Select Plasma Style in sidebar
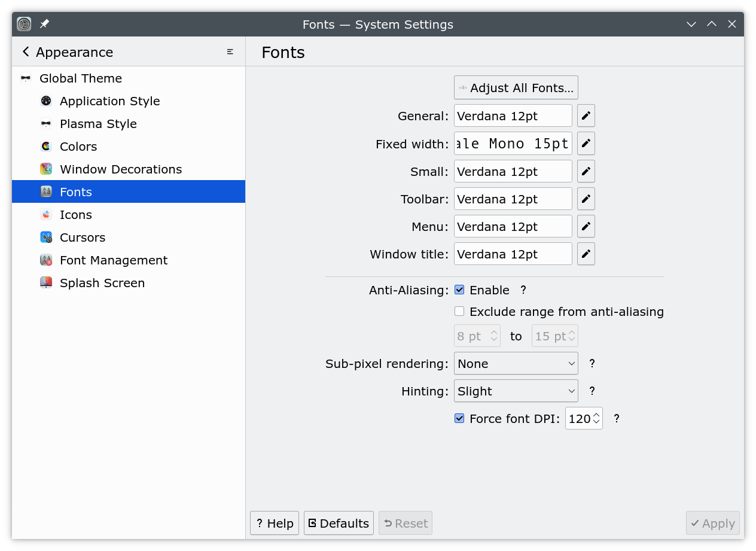The width and height of the screenshot is (756, 551). click(x=129, y=124)
